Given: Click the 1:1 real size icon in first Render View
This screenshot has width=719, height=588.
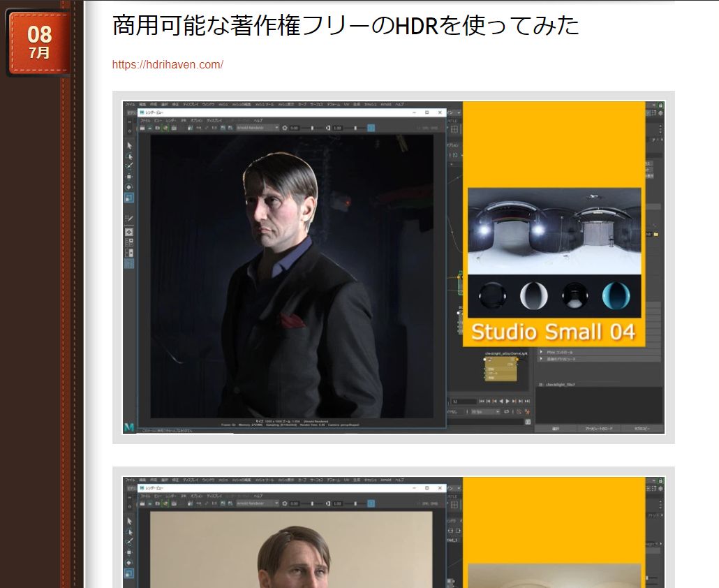Looking at the screenshot, I should [214, 128].
